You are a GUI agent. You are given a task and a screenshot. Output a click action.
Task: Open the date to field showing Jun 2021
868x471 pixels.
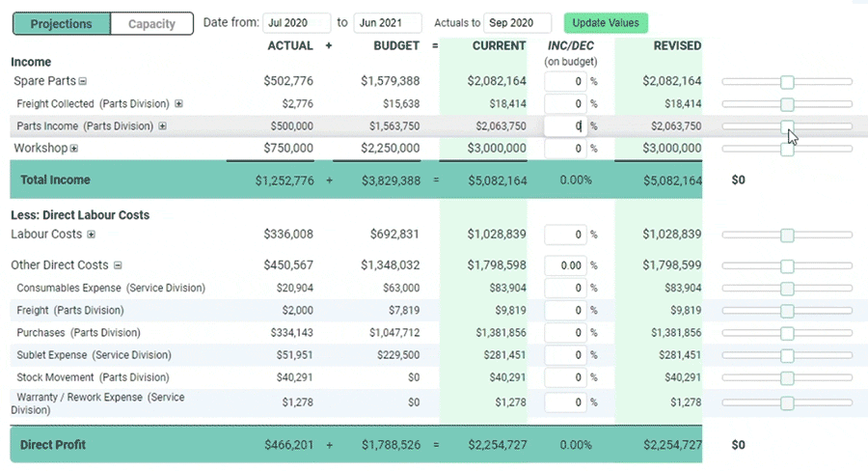coord(388,23)
